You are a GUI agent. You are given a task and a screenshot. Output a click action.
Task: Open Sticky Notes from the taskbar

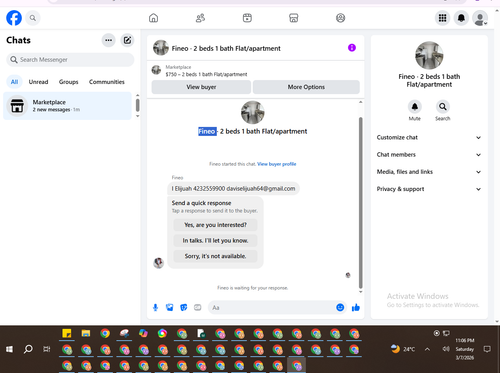67,333
